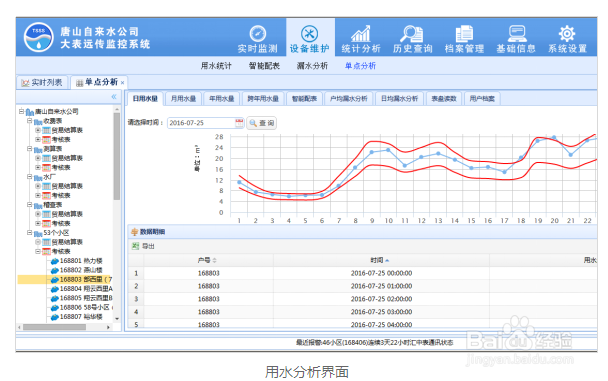Click the 导出 export label
This screenshot has height=381, width=608.
148,246
